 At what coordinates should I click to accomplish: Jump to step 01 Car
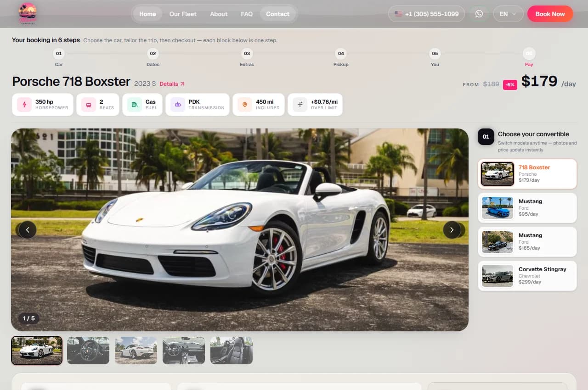point(59,58)
